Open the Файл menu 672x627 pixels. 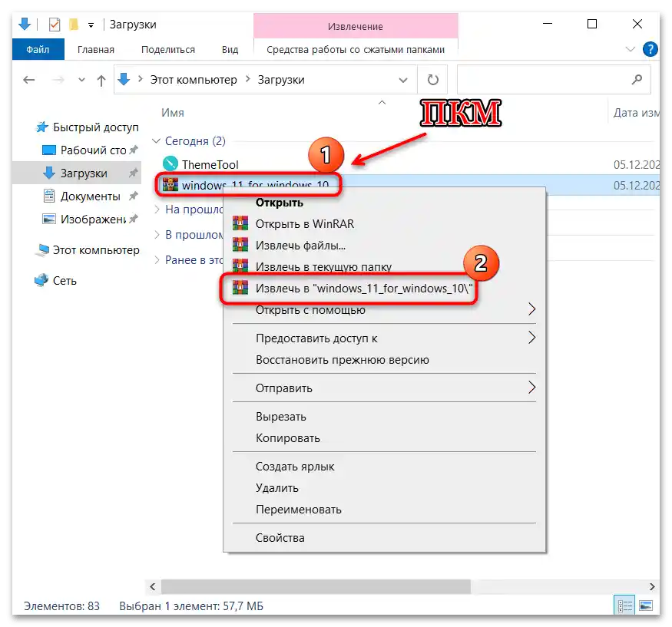(38, 48)
